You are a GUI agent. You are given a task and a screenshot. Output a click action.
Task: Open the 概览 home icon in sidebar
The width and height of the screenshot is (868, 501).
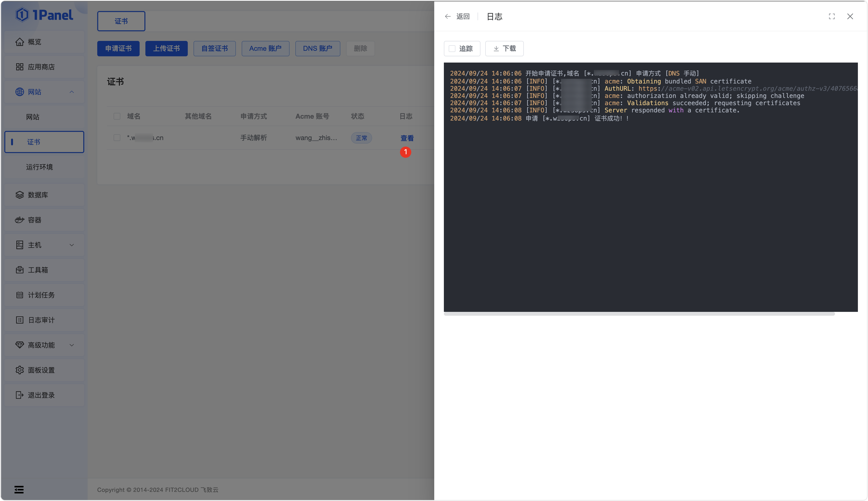pos(19,42)
